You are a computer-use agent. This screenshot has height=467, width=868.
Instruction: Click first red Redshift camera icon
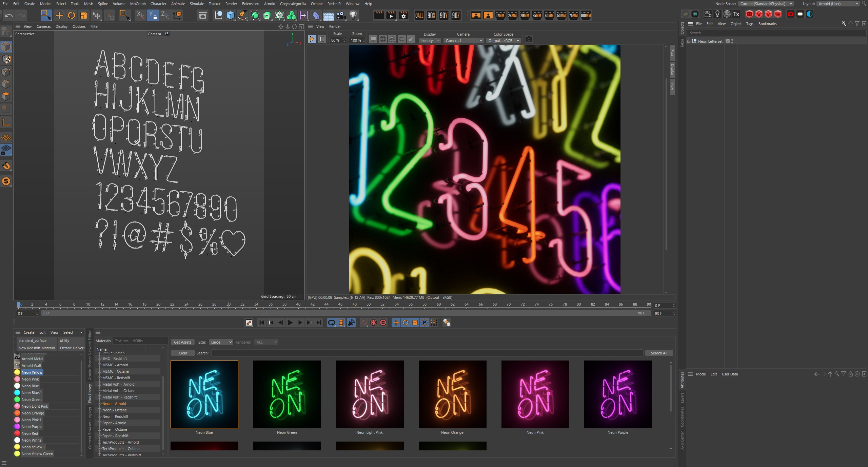pos(749,14)
